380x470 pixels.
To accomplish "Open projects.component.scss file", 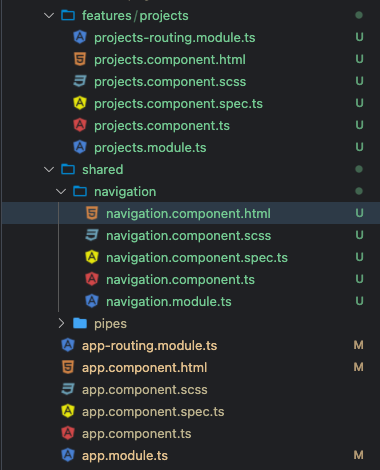I will (x=170, y=82).
